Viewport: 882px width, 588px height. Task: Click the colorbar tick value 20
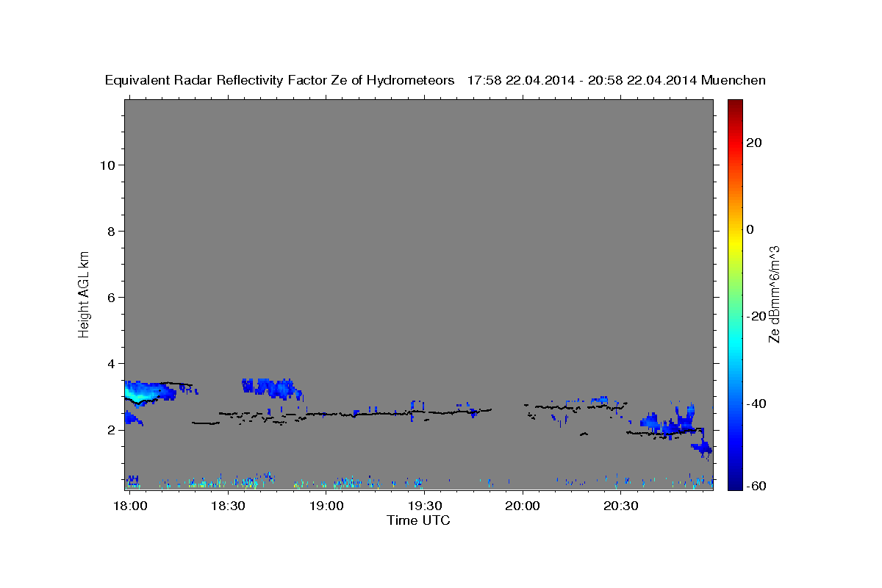point(753,143)
